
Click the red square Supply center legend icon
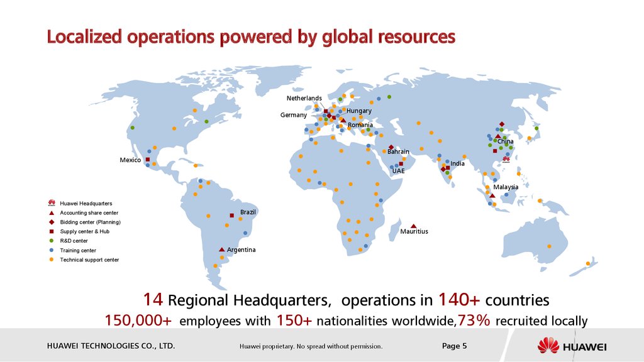52,231
